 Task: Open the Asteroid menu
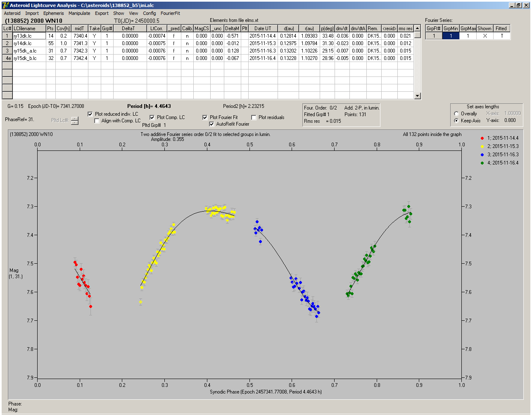[12, 13]
